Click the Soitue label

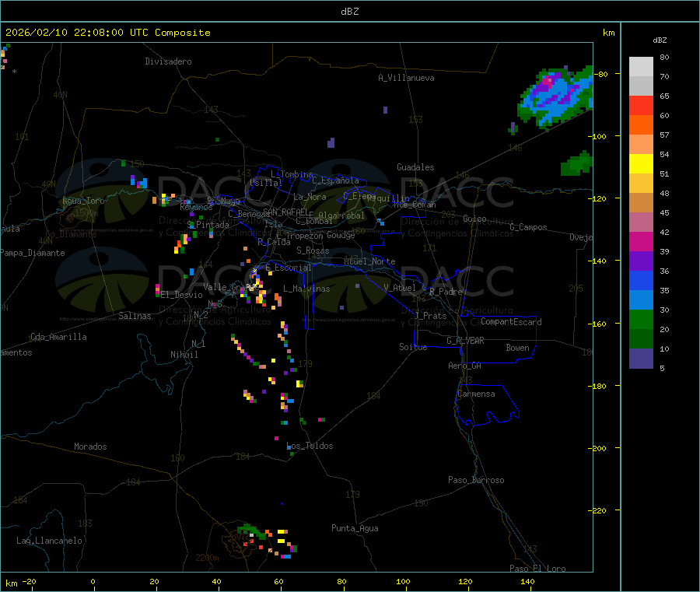pos(413,347)
